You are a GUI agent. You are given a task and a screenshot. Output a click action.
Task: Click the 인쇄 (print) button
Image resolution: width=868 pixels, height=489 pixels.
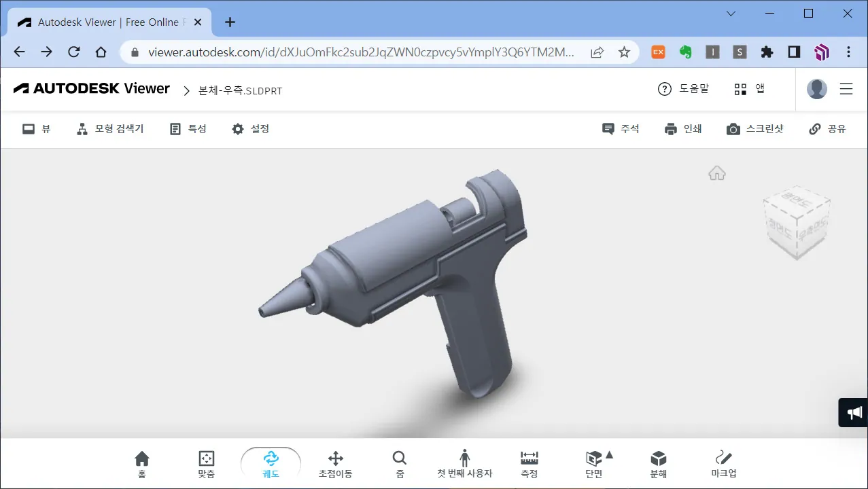[x=683, y=128]
